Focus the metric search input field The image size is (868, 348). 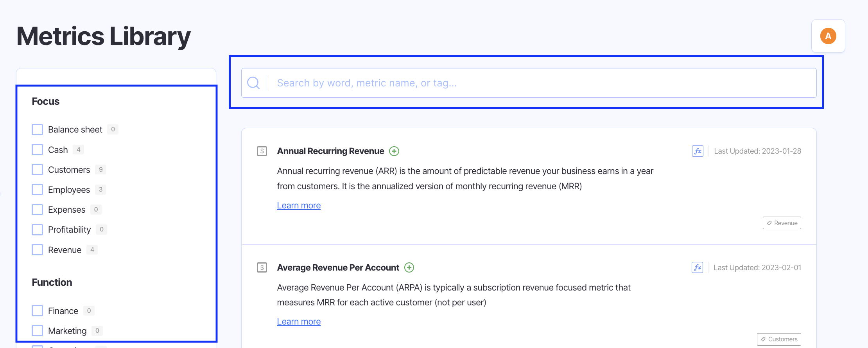point(540,83)
